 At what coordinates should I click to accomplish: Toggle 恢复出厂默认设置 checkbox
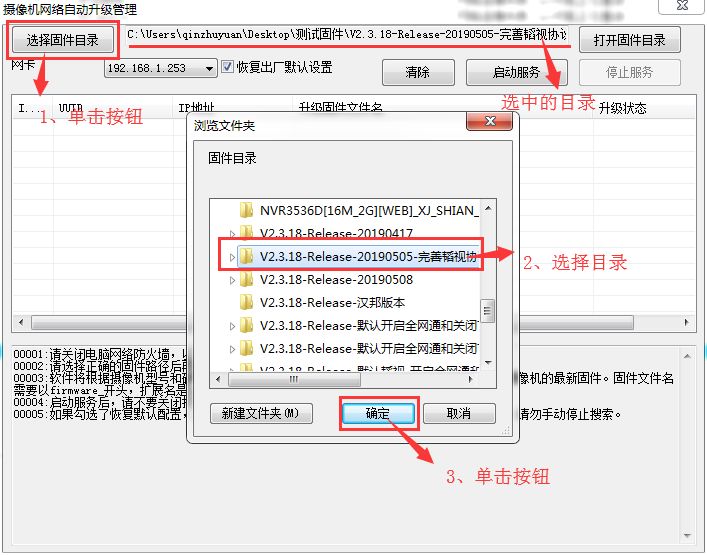click(x=227, y=67)
